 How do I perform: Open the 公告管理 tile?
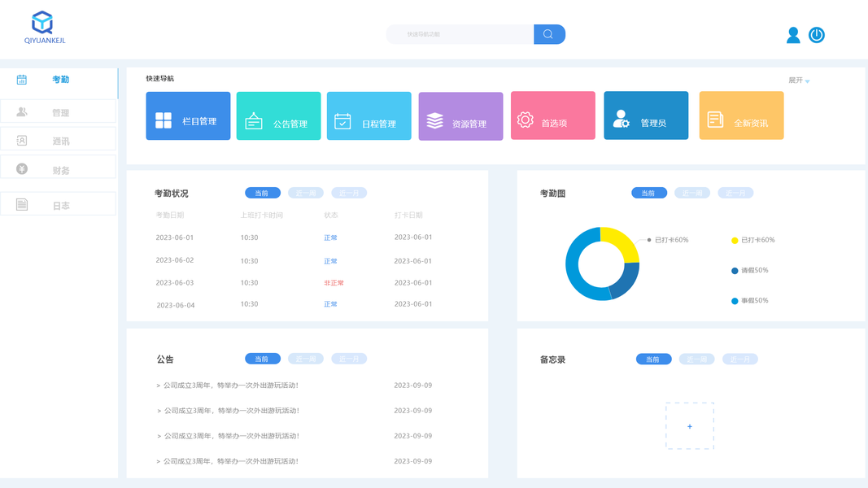click(278, 115)
